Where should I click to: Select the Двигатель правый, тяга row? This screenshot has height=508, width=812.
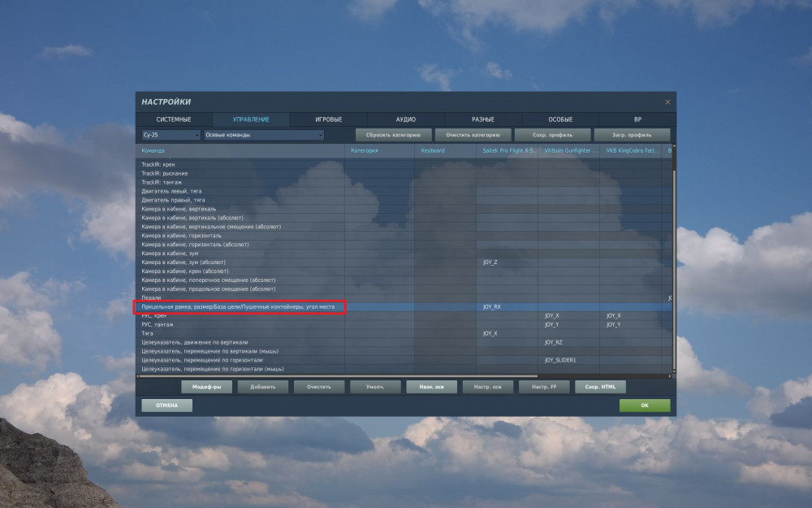(404, 200)
